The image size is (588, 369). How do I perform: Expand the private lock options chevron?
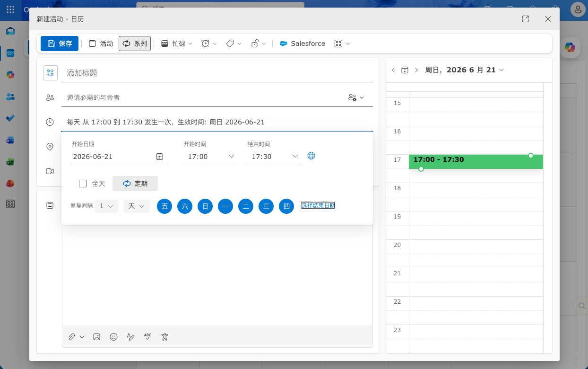click(x=264, y=44)
